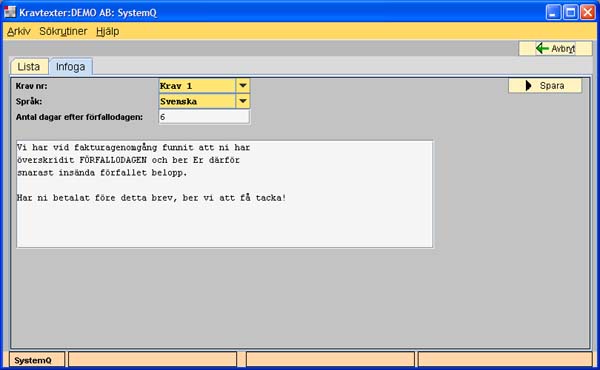The height and width of the screenshot is (370, 600).
Task: Minimize the Kravtexter window
Action: pos(553,12)
